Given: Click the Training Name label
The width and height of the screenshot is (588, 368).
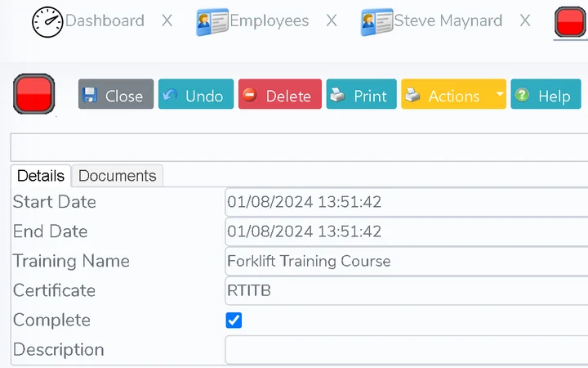Looking at the screenshot, I should point(71,261).
